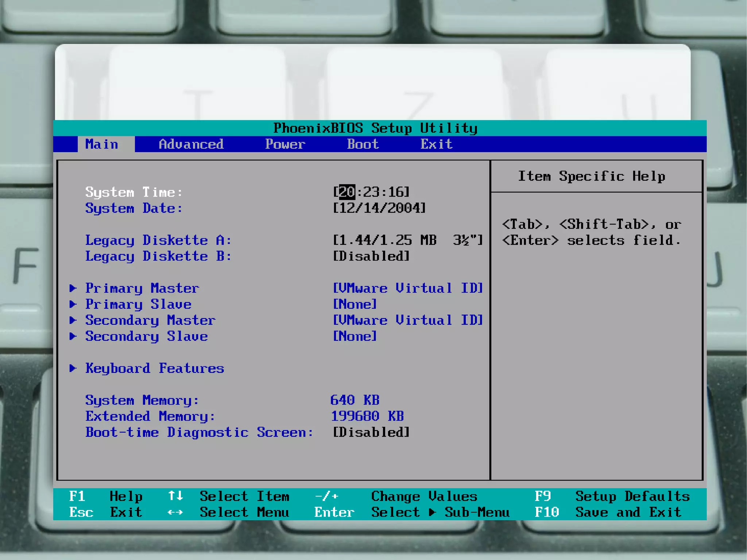This screenshot has height=560, width=747.
Task: Toggle Boot-time Diagnostic Screen Disabled value
Action: click(371, 432)
